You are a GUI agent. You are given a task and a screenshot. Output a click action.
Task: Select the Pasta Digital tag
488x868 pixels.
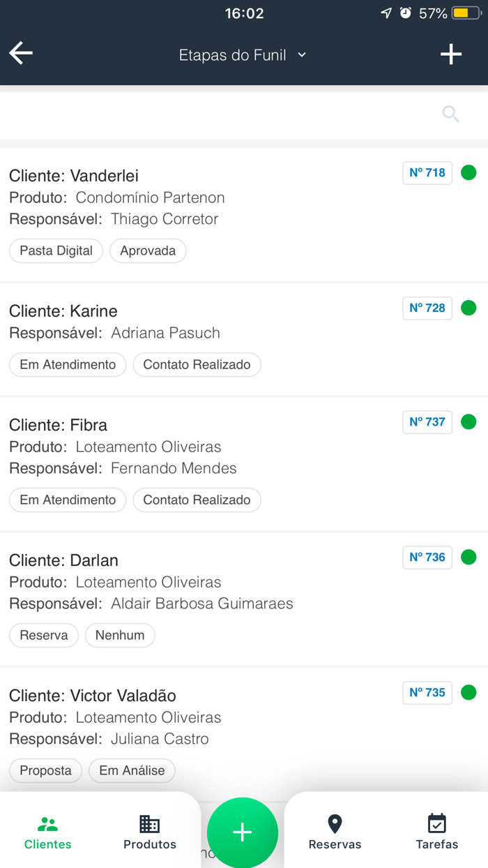pyautogui.click(x=56, y=251)
